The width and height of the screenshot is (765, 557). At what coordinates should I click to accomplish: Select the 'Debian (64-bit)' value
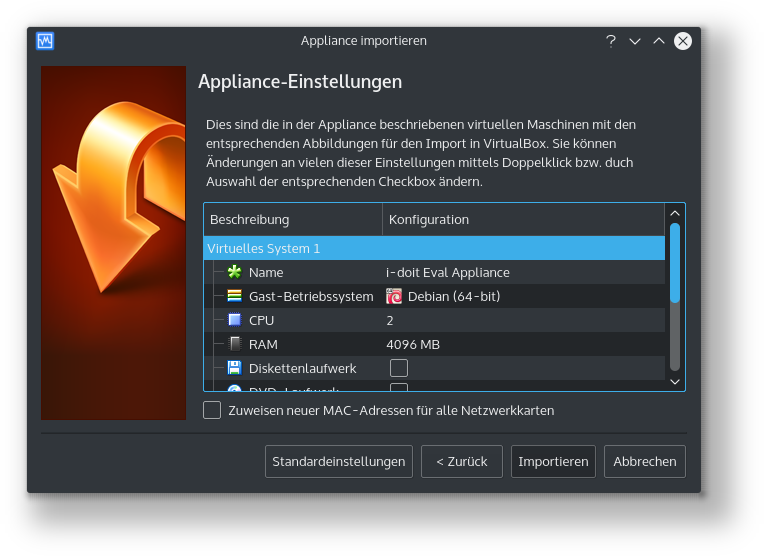454,296
